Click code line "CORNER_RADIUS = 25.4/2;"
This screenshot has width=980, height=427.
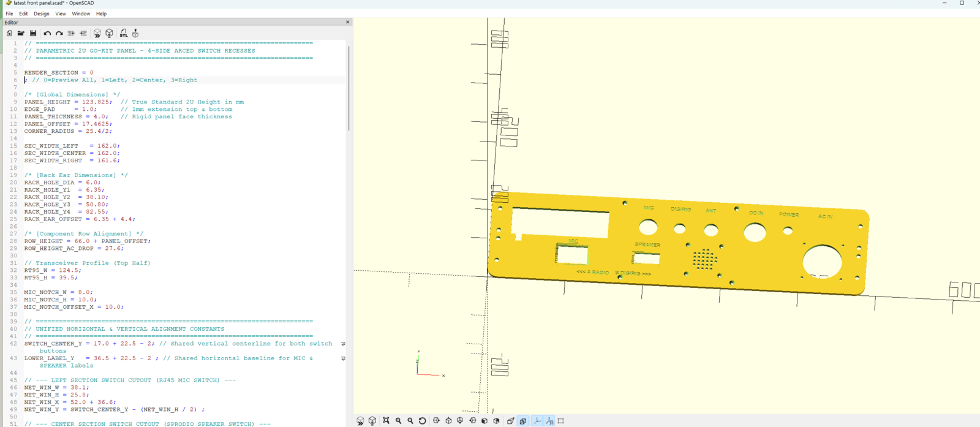[68, 131]
